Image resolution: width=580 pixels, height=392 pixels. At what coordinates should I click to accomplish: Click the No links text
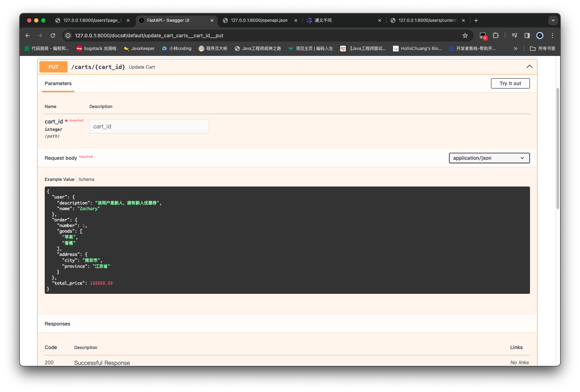click(520, 362)
